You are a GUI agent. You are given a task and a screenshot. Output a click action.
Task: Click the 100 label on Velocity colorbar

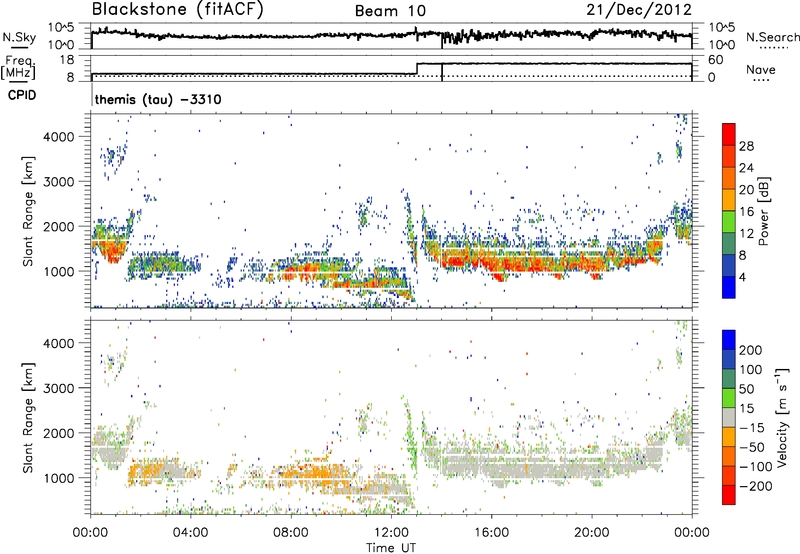coord(751,369)
